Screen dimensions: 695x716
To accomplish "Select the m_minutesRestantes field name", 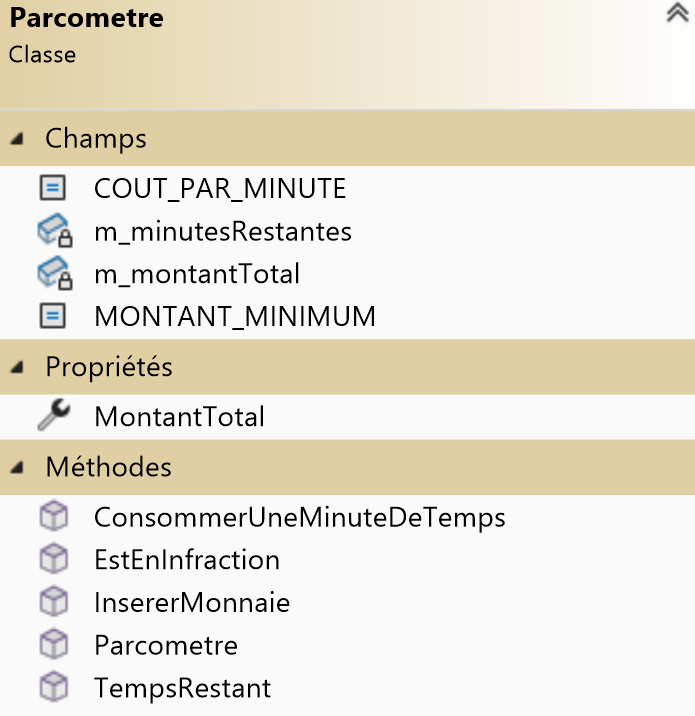I will tap(222, 232).
